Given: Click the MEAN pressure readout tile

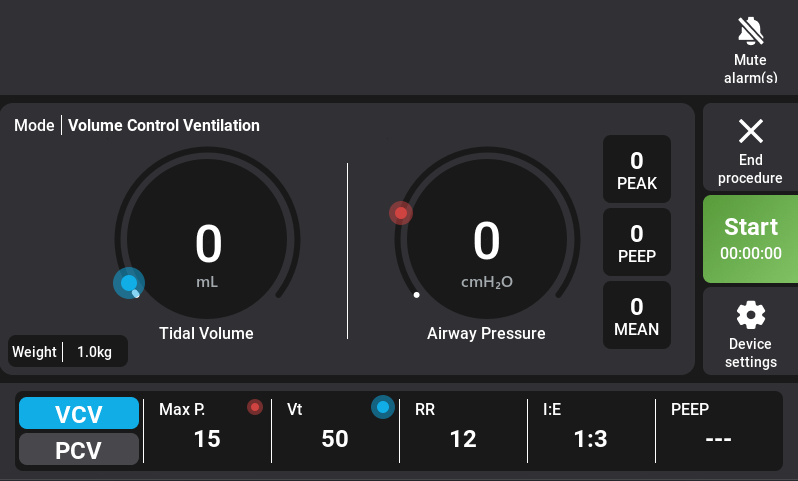Looking at the screenshot, I should [636, 316].
